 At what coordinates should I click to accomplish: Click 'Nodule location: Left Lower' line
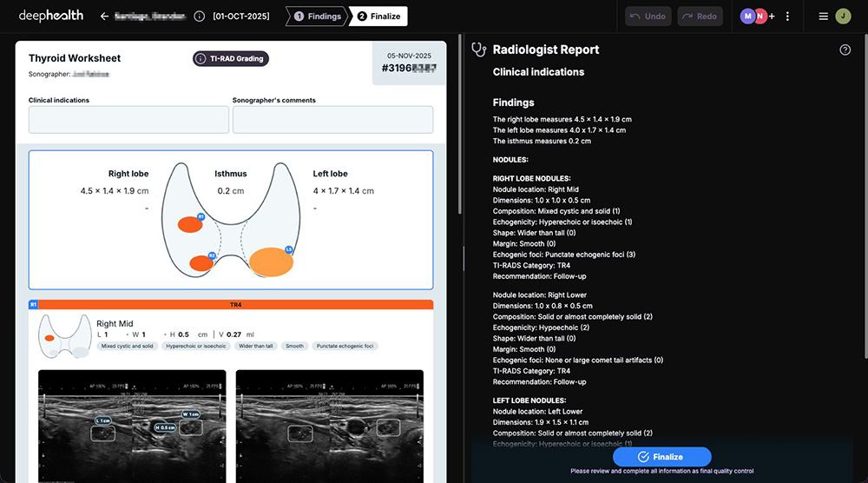click(537, 412)
